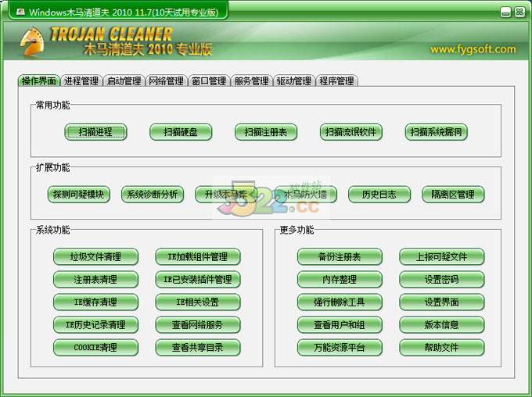532x397 pixels.
Task: Launch 扫描系统漏洞 vulnerability scan
Action: pyautogui.click(x=437, y=132)
